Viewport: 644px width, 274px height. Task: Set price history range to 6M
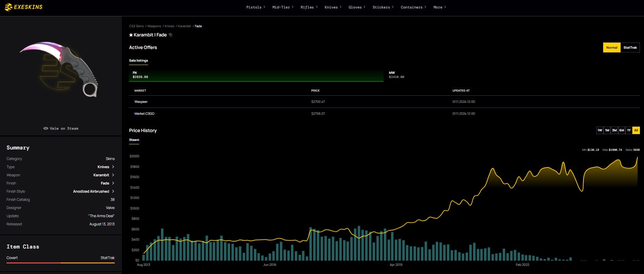(622, 130)
